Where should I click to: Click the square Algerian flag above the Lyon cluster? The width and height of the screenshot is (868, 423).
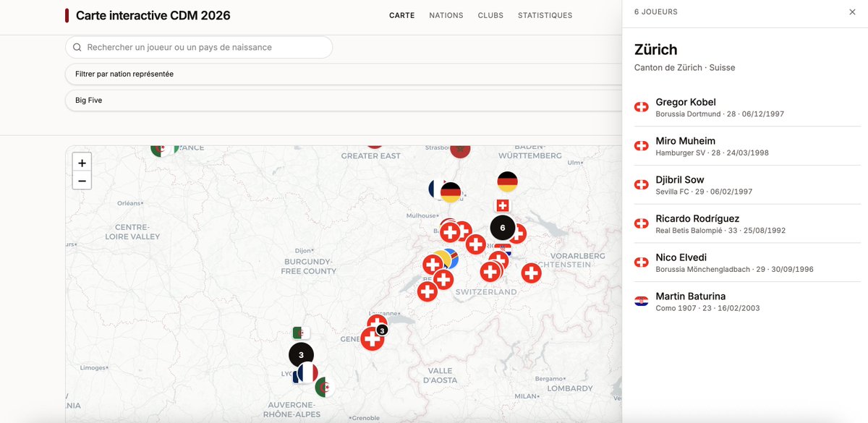[301, 333]
